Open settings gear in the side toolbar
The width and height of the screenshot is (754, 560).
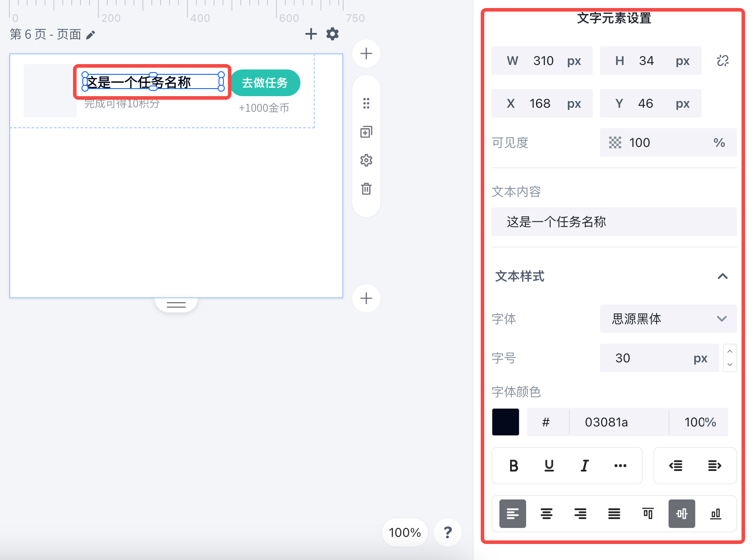[x=366, y=160]
